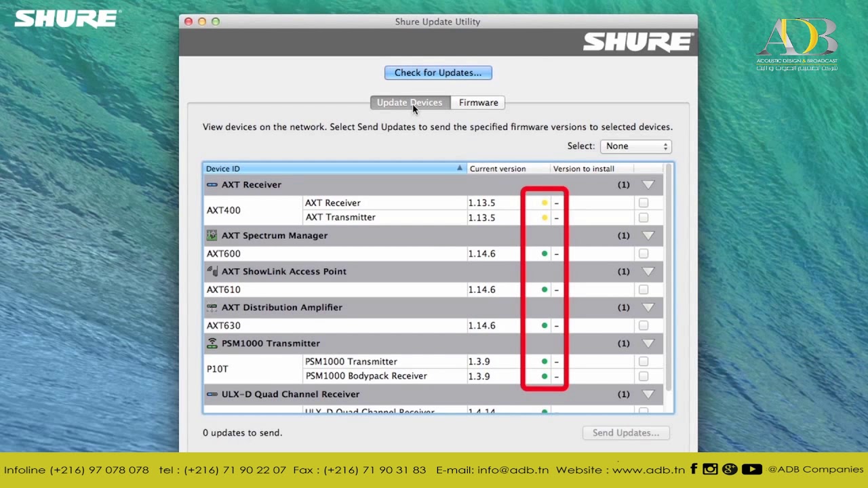Click the Facebook icon in bottom banner

pos(694,469)
